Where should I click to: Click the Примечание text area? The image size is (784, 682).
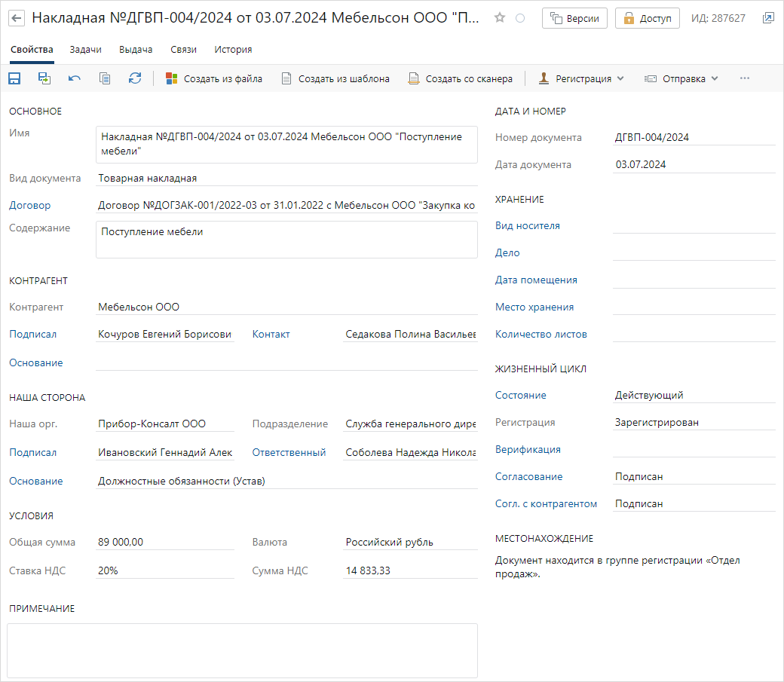(242, 650)
